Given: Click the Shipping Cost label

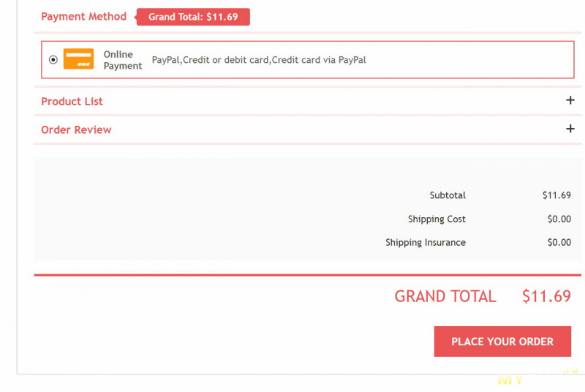Looking at the screenshot, I should tap(437, 219).
